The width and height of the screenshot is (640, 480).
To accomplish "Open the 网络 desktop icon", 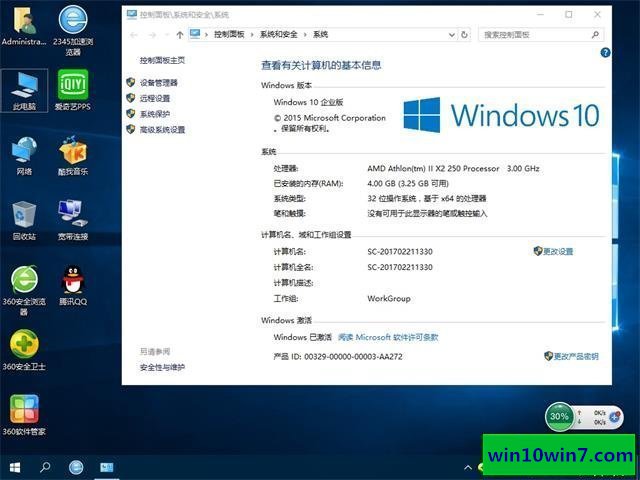I will click(x=24, y=156).
